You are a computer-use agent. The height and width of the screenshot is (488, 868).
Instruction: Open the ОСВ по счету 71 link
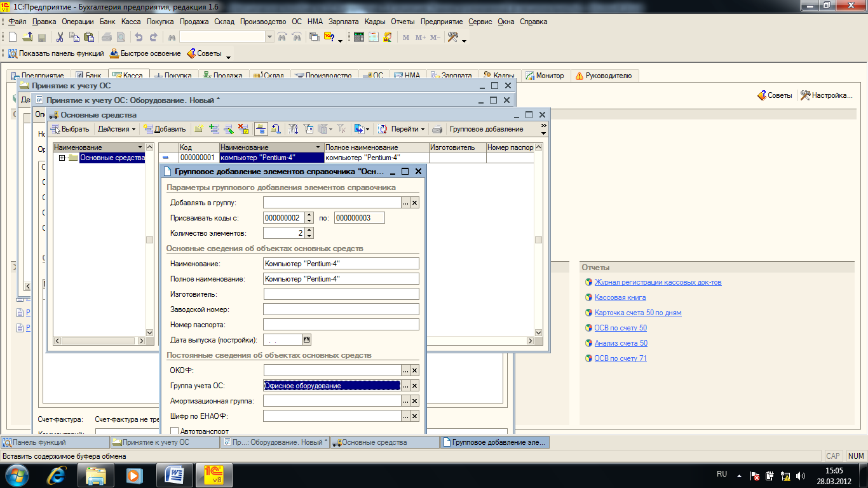tap(621, 358)
